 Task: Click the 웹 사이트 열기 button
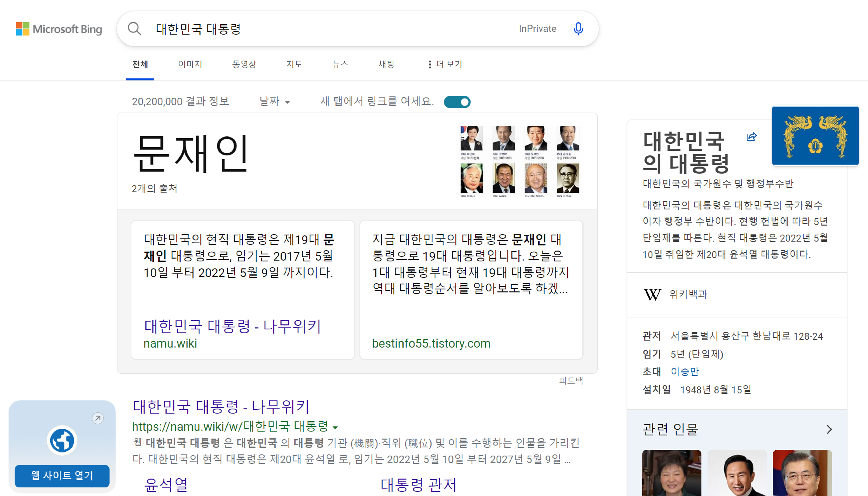coord(62,476)
